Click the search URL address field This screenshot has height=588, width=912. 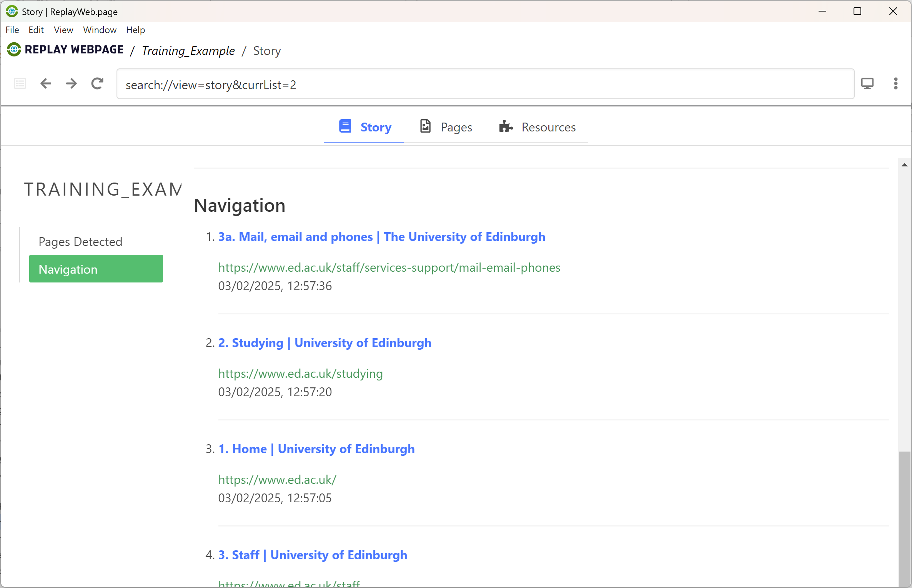[485, 84]
